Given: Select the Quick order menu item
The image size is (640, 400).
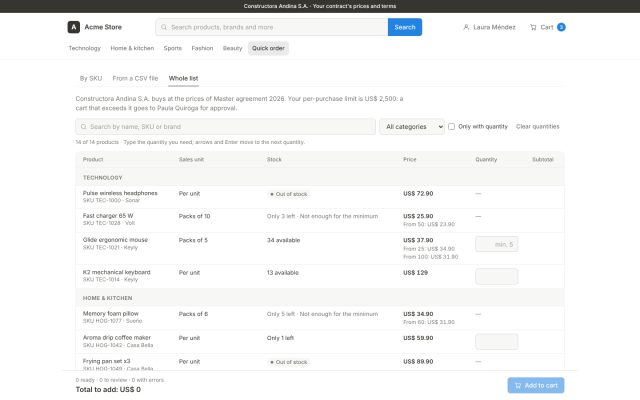Looking at the screenshot, I should pyautogui.click(x=268, y=48).
